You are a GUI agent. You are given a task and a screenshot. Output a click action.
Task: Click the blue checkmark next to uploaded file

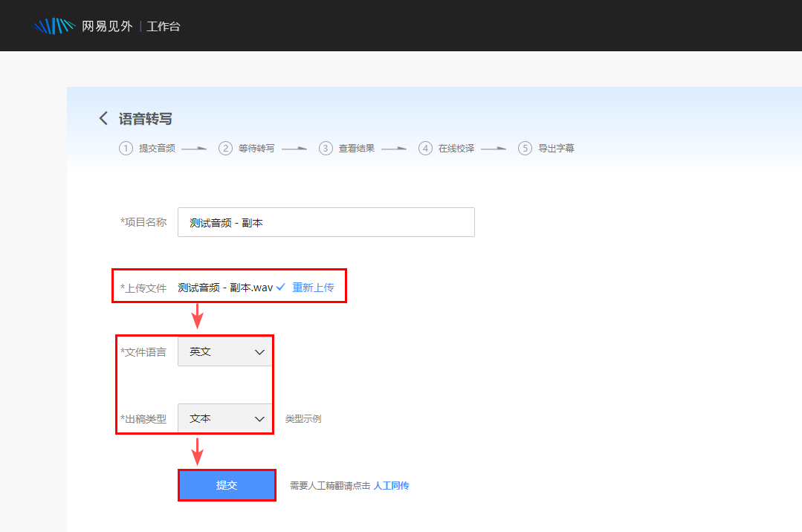point(279,286)
